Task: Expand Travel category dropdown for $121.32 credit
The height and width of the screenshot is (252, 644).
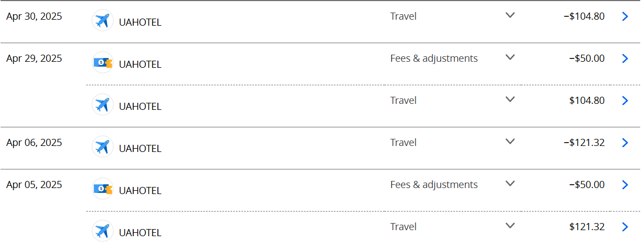Action: click(x=510, y=226)
